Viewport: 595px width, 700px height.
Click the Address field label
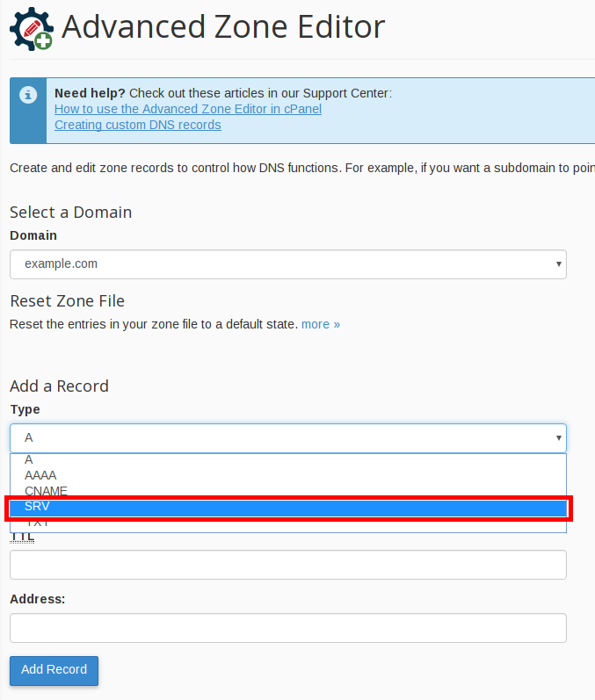[x=38, y=599]
